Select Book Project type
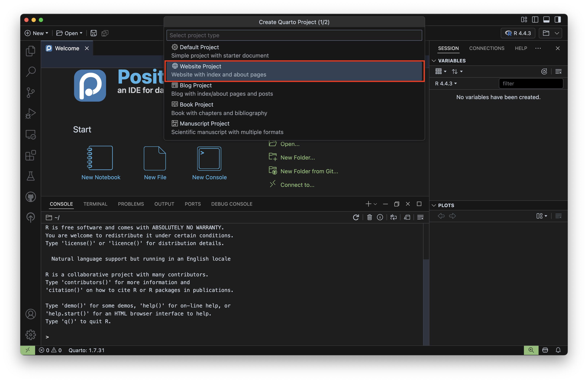 point(294,109)
